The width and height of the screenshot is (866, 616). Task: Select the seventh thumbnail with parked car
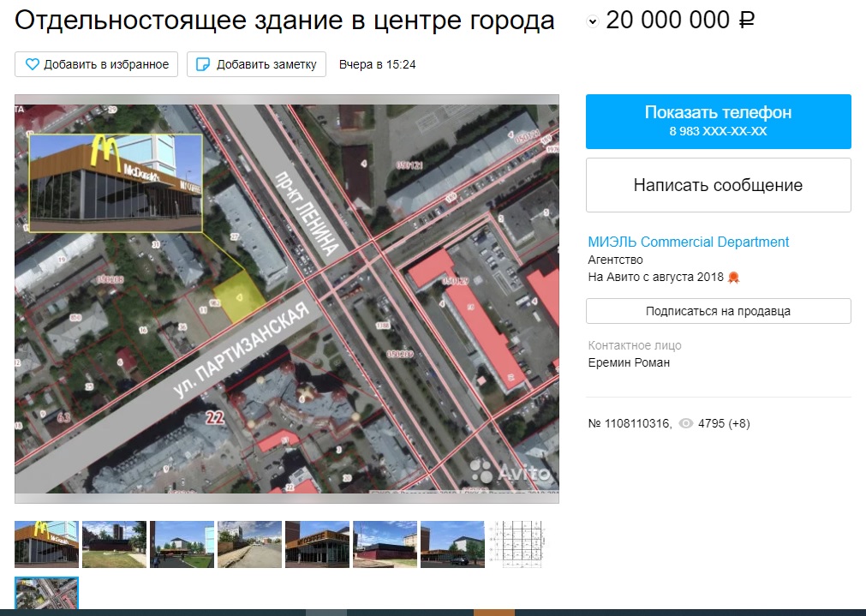pyautogui.click(x=452, y=544)
